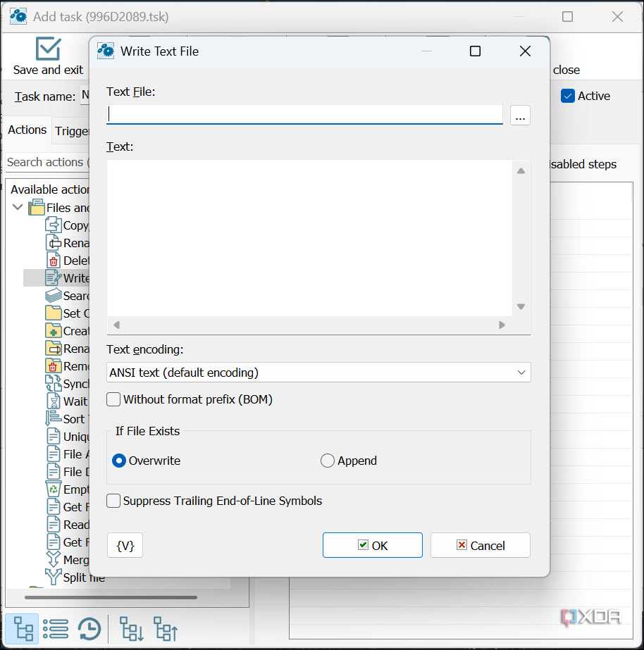Browse for text file with ellipsis button
The height and width of the screenshot is (650, 644).
(520, 115)
